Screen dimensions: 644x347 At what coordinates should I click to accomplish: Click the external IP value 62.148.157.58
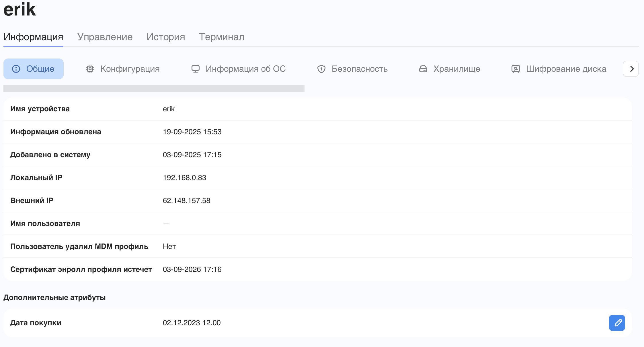point(186,200)
